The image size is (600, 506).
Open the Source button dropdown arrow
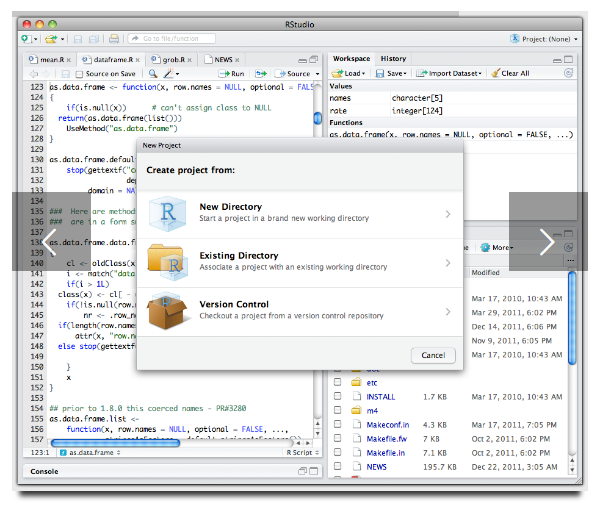click(x=317, y=74)
